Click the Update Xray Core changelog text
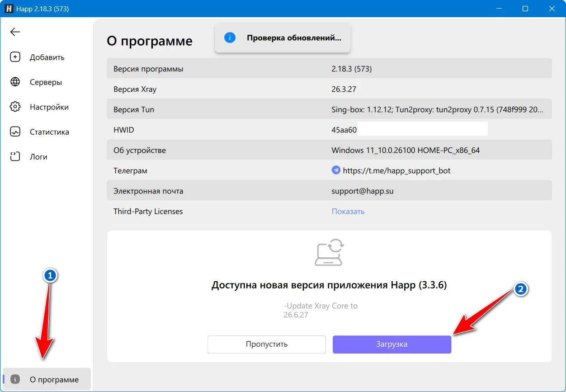The width and height of the screenshot is (566, 392). point(321,310)
